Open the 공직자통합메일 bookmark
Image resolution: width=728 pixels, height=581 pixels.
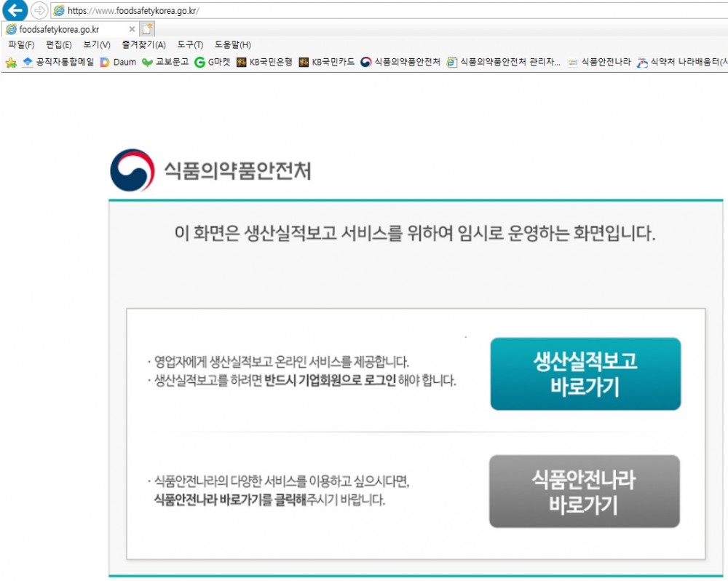click(58, 62)
